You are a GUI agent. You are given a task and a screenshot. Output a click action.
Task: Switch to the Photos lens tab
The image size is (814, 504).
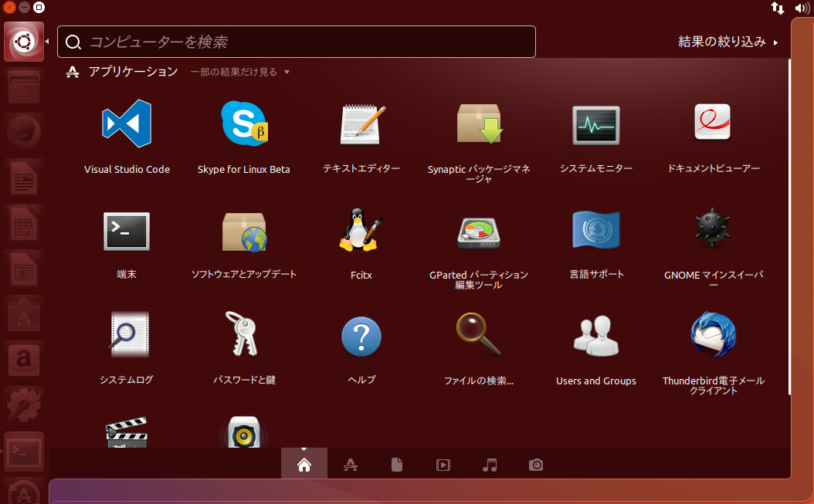[x=536, y=465]
